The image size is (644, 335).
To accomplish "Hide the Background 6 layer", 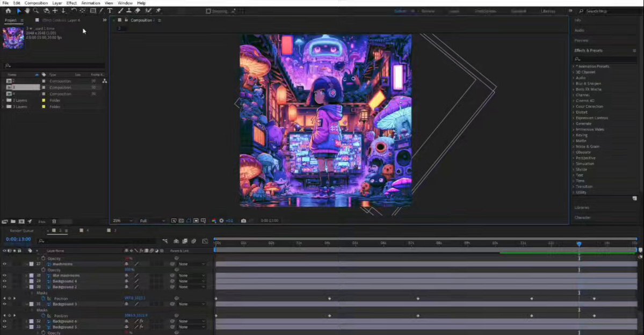I will (4, 322).
